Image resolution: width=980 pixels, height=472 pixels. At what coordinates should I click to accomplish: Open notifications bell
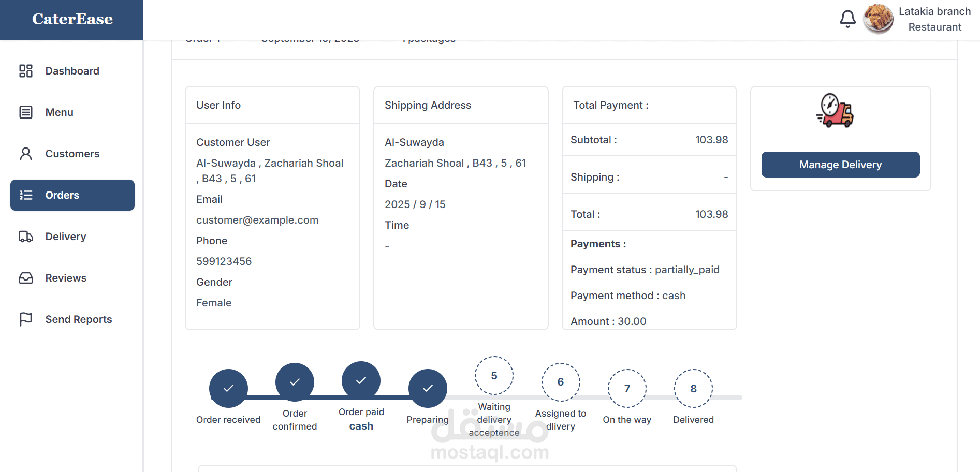click(x=847, y=19)
